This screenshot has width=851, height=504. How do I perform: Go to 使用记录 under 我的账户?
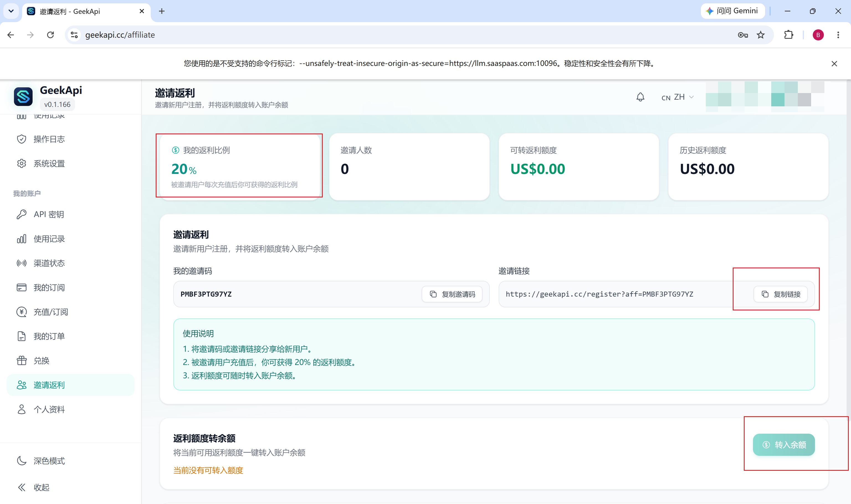click(71, 239)
